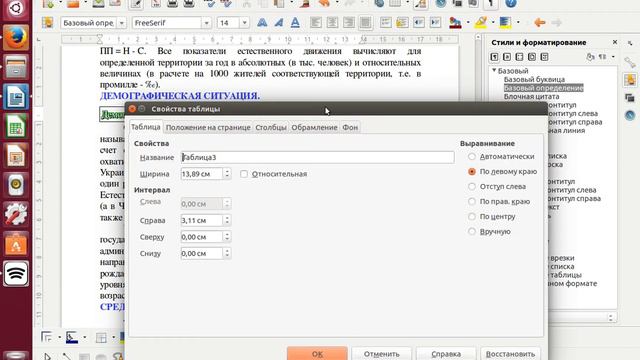Apply the Italic toolbar button
Screen dimensions: 640x360
[x=279, y=22]
